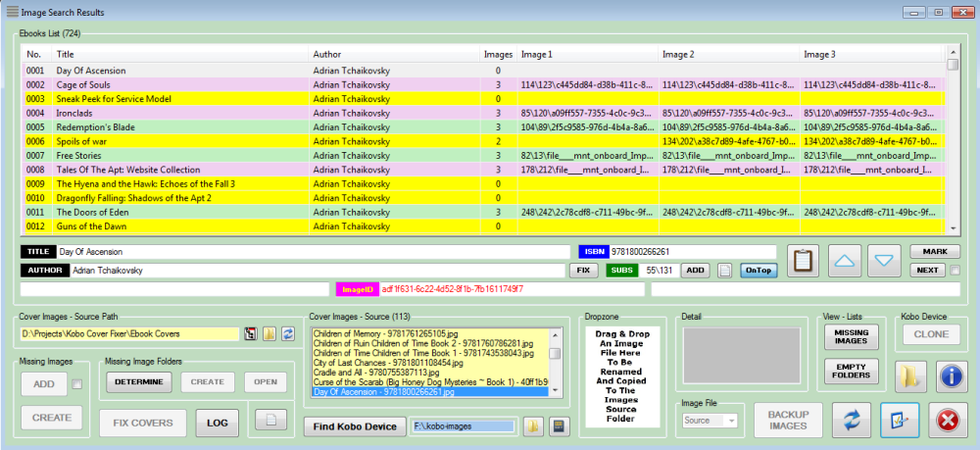Click the device icon next to kobo-images path
980x450 pixels.
(559, 426)
